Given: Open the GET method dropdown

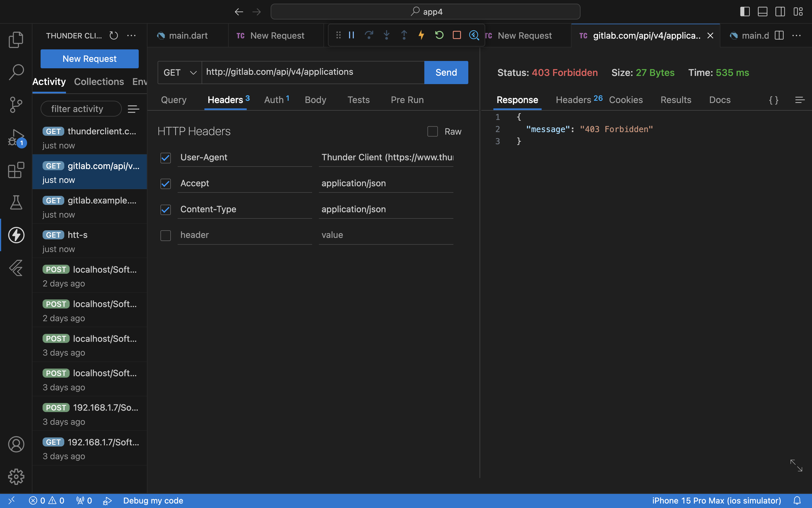Looking at the screenshot, I should [x=180, y=72].
